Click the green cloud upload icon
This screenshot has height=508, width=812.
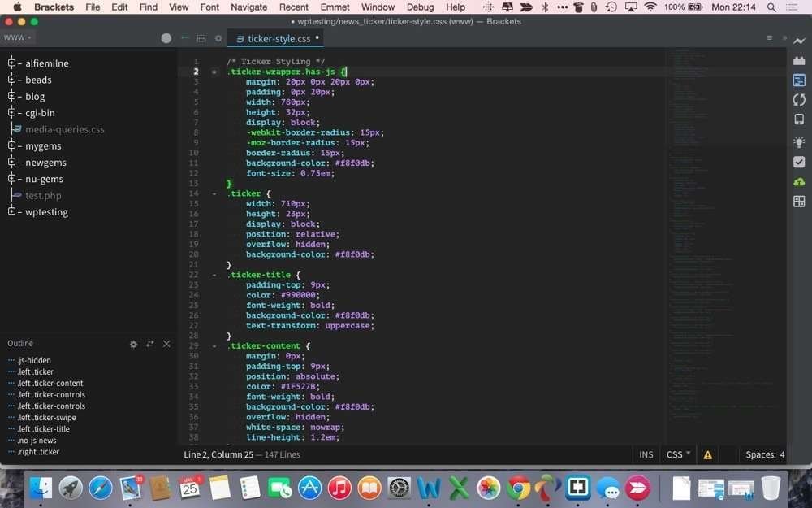(799, 181)
